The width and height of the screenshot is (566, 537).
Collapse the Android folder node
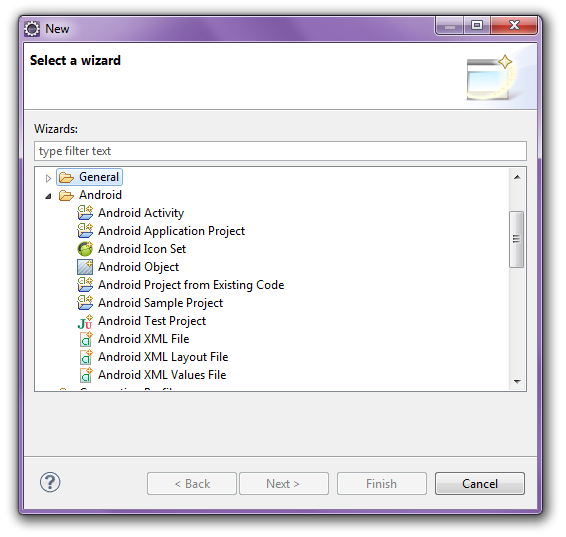coord(48,196)
